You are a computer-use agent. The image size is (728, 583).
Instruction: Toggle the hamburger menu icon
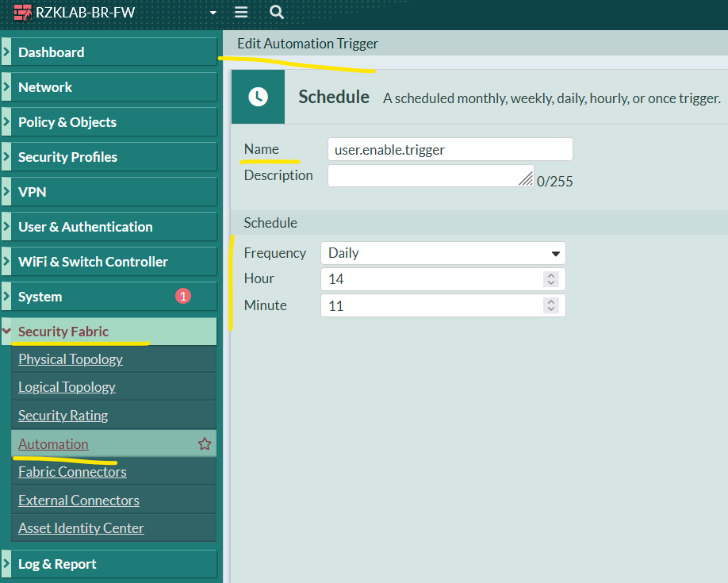(241, 13)
